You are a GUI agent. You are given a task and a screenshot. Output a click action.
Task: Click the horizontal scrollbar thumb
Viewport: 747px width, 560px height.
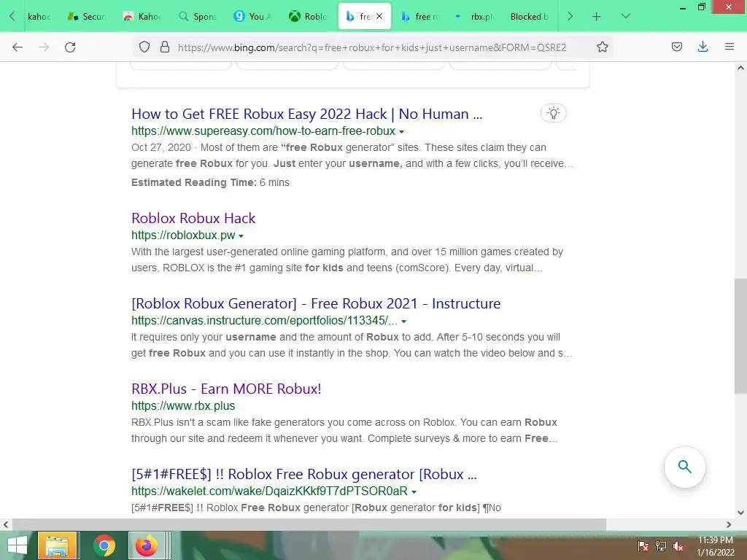pos(309,524)
